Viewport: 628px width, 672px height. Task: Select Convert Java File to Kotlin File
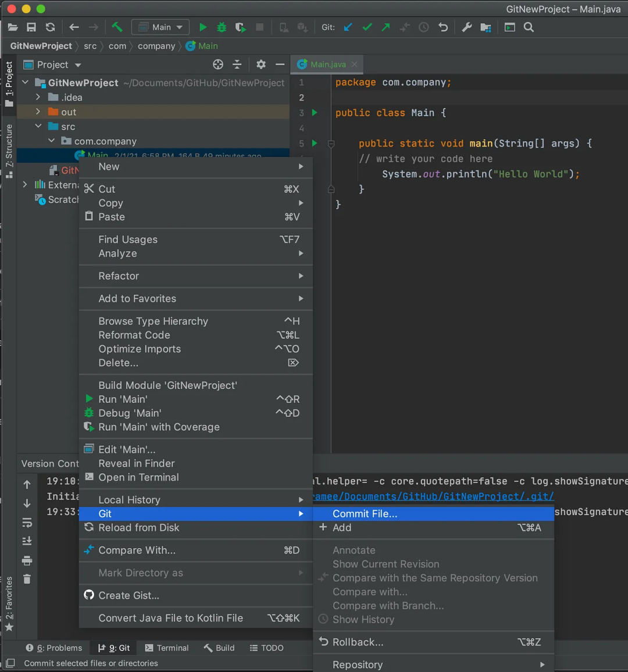pyautogui.click(x=196, y=618)
